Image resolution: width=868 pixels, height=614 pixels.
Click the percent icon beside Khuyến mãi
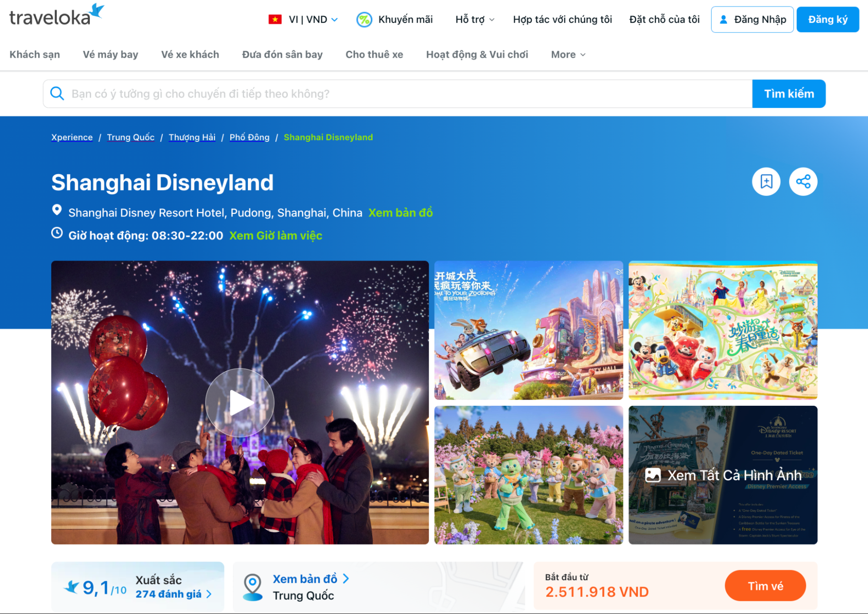tap(363, 19)
